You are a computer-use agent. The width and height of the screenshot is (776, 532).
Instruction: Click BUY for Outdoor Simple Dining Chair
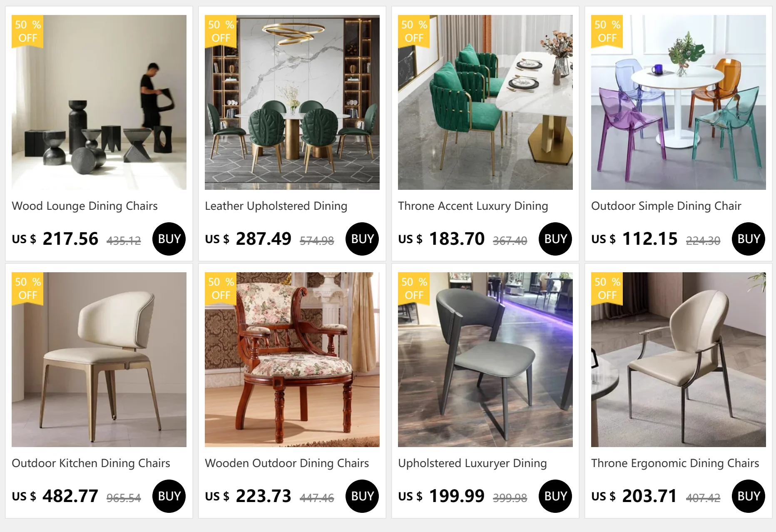749,239
